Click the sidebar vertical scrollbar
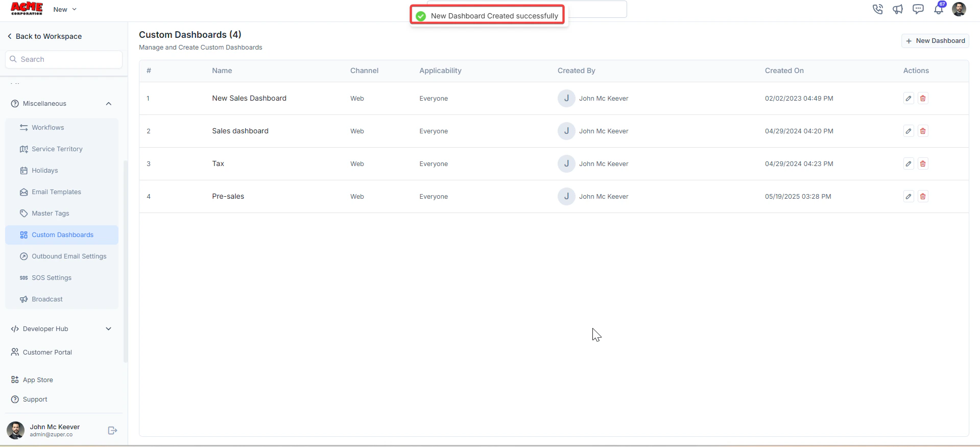Screen dimensions: 980x447 (x=126, y=261)
